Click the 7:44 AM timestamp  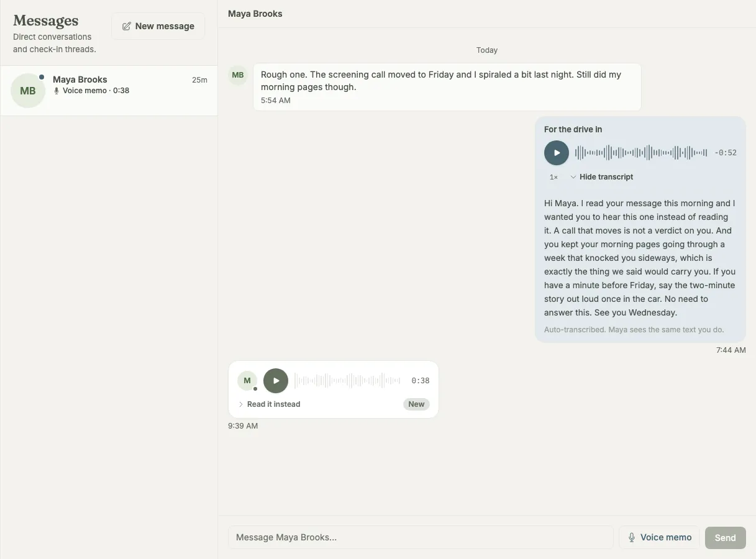tap(731, 350)
